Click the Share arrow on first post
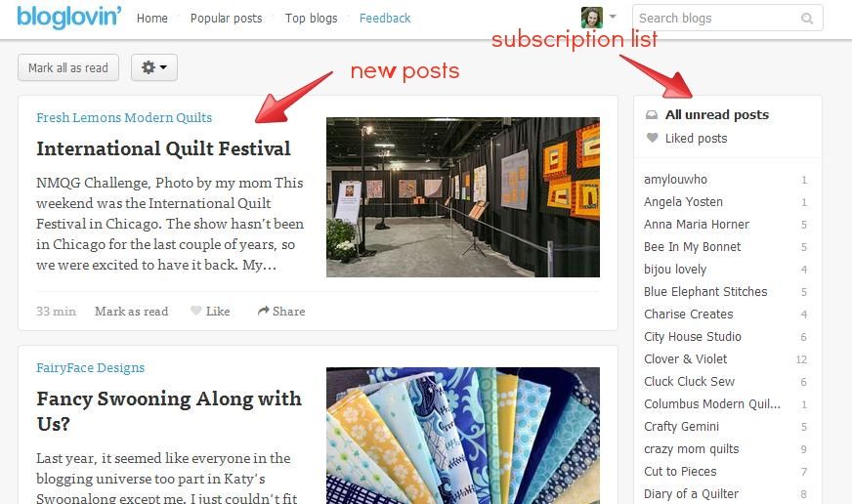Image resolution: width=852 pixels, height=504 pixels. point(264,311)
